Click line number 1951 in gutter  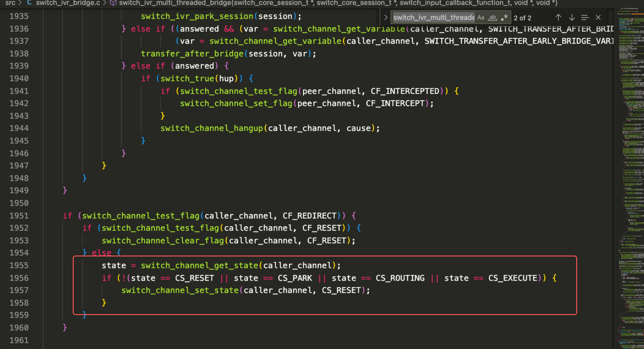19,216
